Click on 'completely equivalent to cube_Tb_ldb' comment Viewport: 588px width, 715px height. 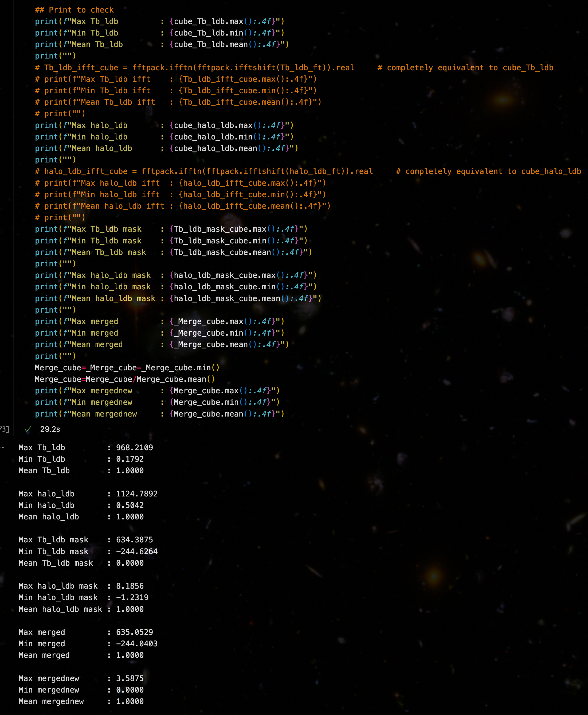470,67
